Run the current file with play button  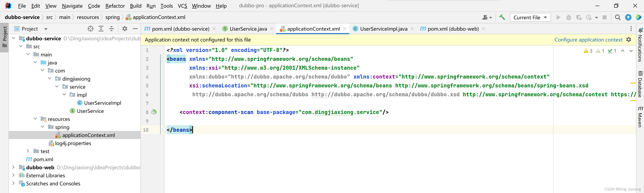558,17
